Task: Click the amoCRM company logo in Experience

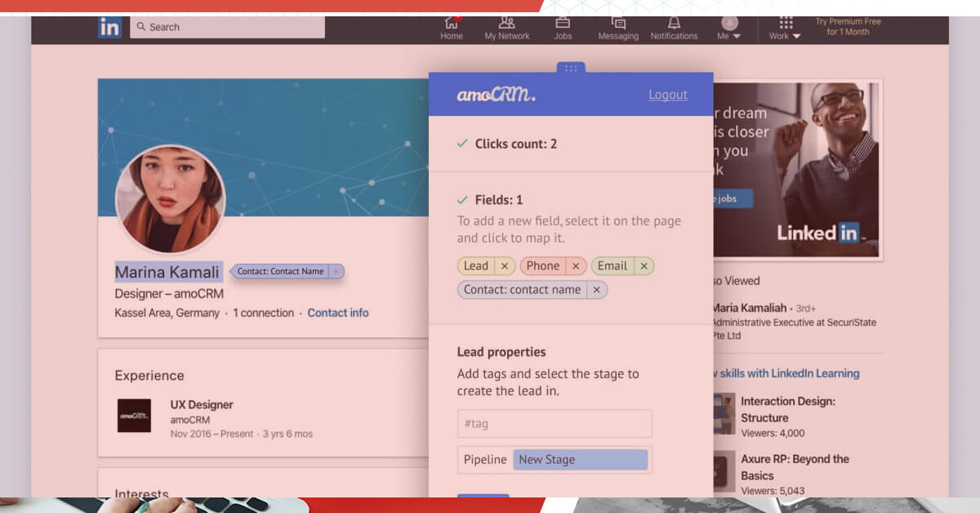Action: tap(134, 415)
